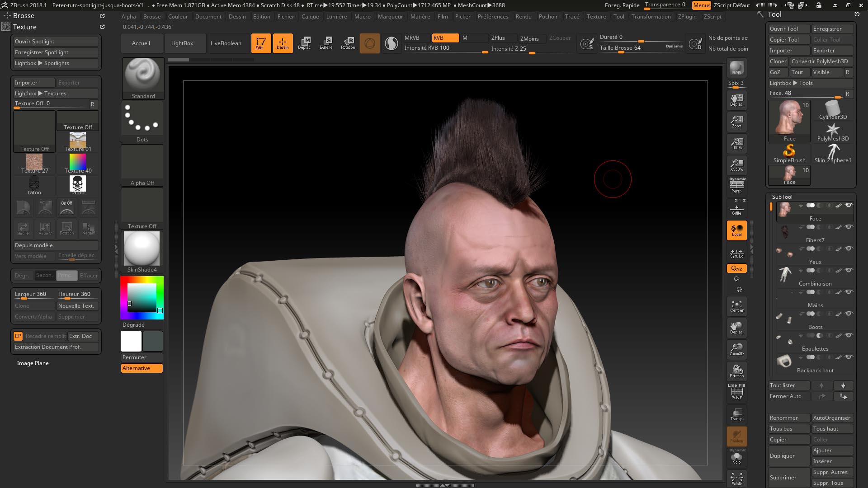The height and width of the screenshot is (488, 868).
Task: Toggle the Transp transparency icon
Action: click(x=736, y=414)
